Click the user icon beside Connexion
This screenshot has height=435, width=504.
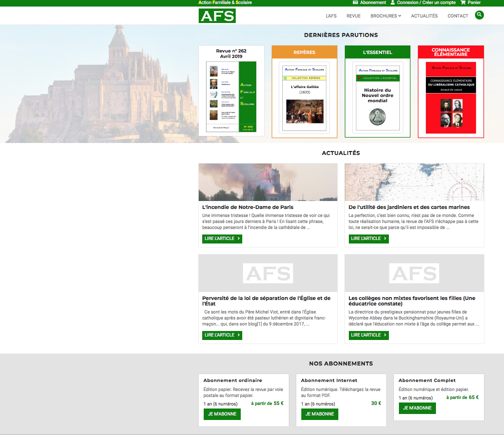[393, 2]
